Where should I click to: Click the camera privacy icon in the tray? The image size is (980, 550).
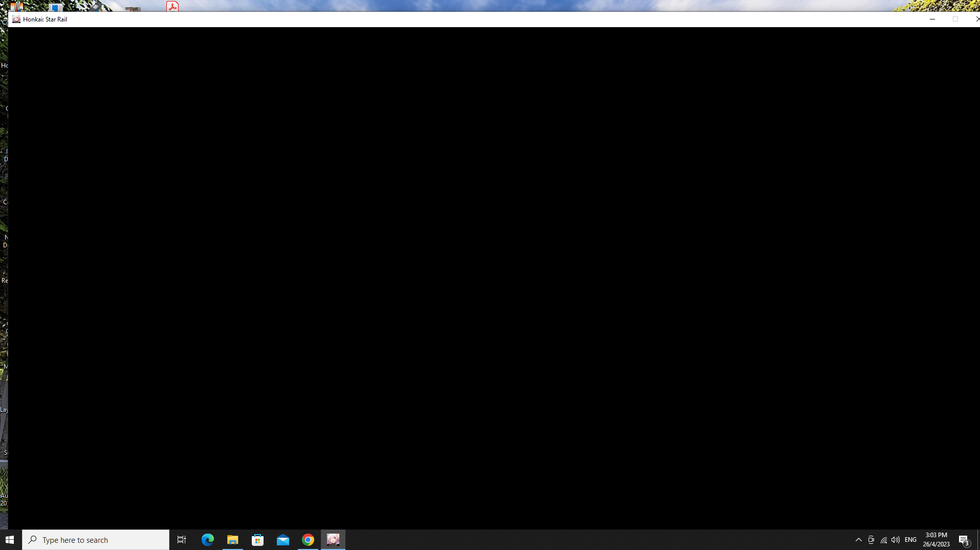870,539
